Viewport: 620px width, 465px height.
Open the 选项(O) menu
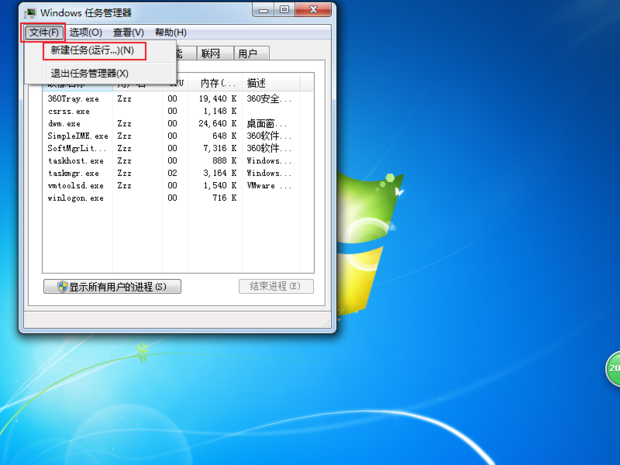coord(86,32)
